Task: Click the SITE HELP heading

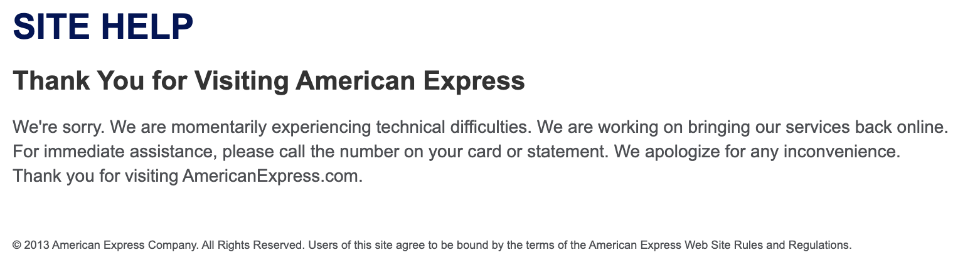Action: pyautogui.click(x=103, y=28)
